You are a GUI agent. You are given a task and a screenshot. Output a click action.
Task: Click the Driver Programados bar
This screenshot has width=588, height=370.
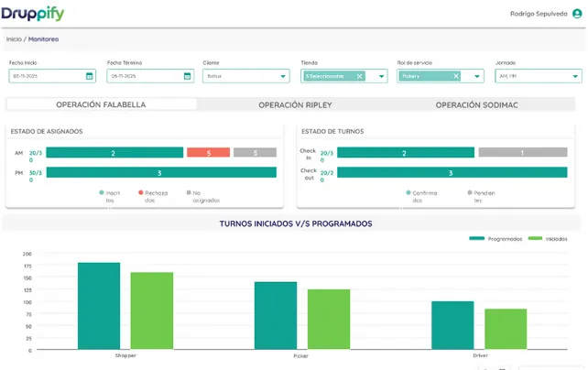tap(452, 325)
